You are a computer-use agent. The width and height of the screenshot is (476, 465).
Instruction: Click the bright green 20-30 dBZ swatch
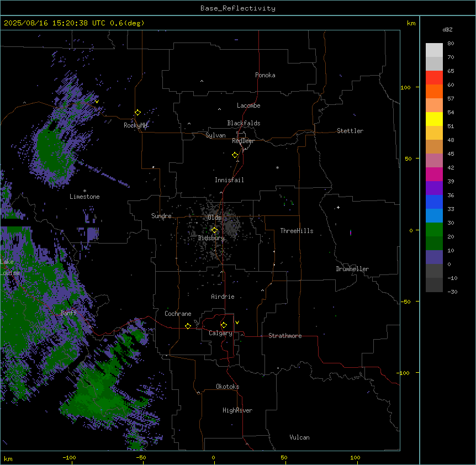(x=434, y=230)
